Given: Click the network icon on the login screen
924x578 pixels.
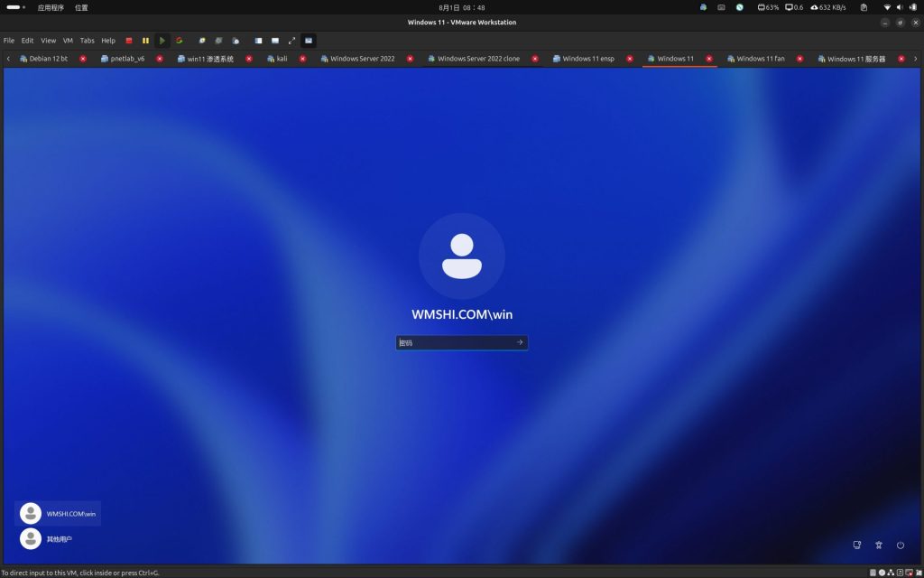Looking at the screenshot, I should (x=856, y=545).
